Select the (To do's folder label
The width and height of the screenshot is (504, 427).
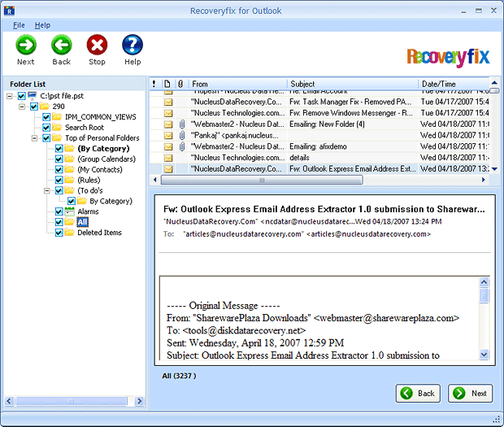(90, 190)
